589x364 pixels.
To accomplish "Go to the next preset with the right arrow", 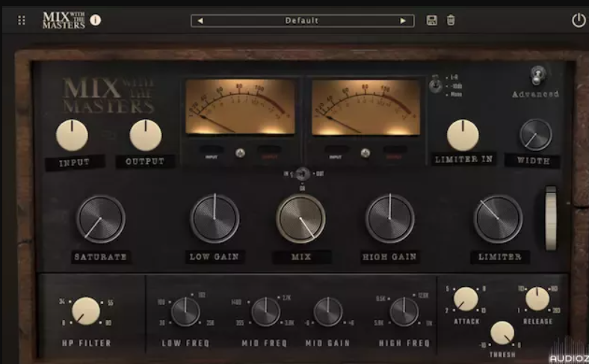I will pyautogui.click(x=403, y=21).
